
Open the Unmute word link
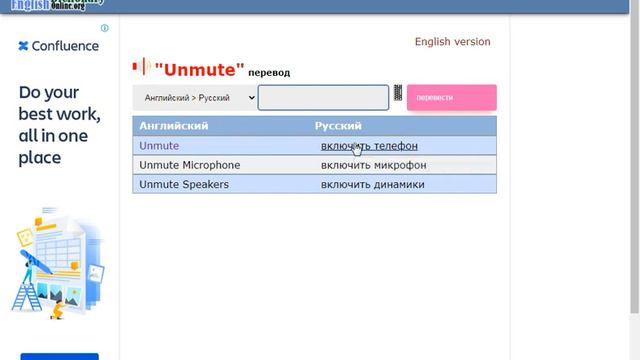pyautogui.click(x=159, y=146)
